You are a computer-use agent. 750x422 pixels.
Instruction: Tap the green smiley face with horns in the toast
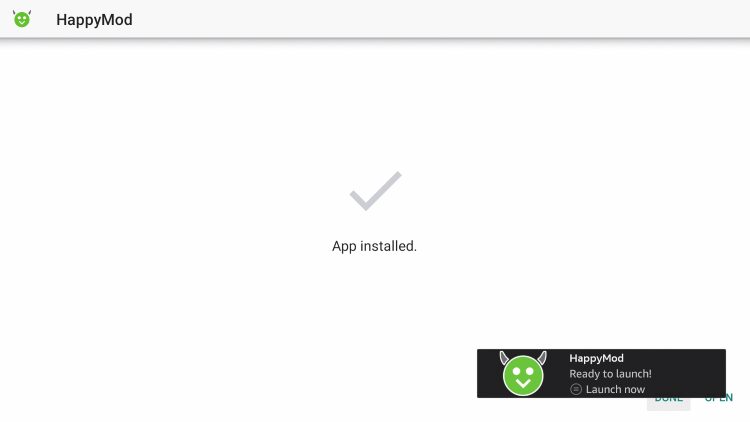(523, 373)
